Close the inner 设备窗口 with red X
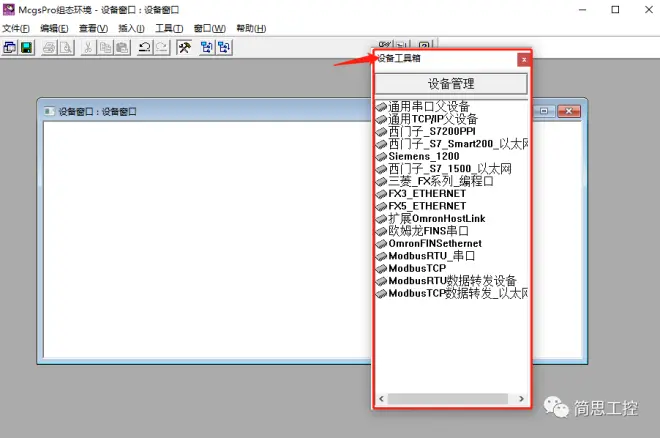The height and width of the screenshot is (438, 660). tap(569, 111)
